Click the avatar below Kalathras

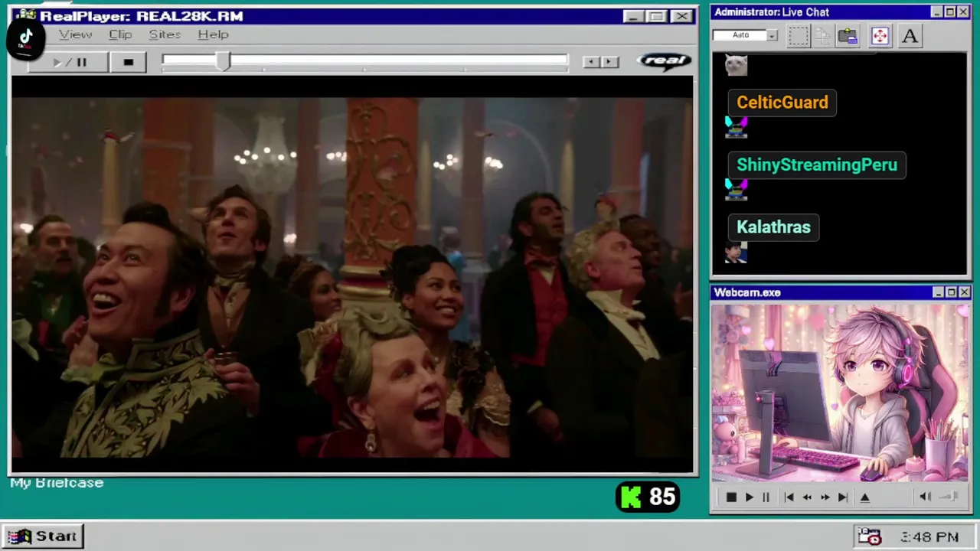736,253
